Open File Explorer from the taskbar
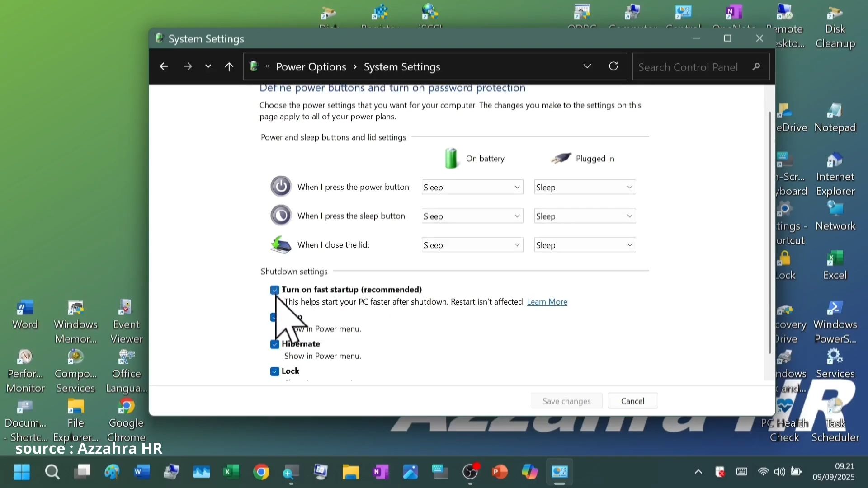Viewport: 868px width, 488px height. pyautogui.click(x=350, y=472)
